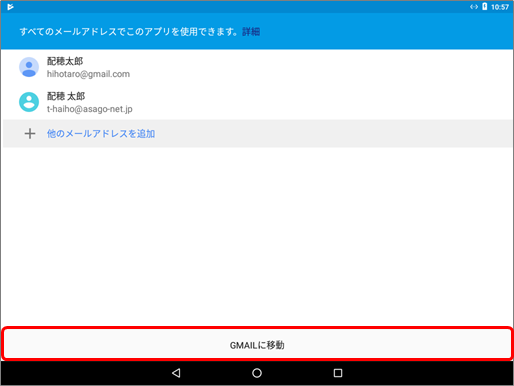Image resolution: width=514 pixels, height=386 pixels.
Task: Tap the すべてのメールアドレスで header message
Action: pos(129,32)
